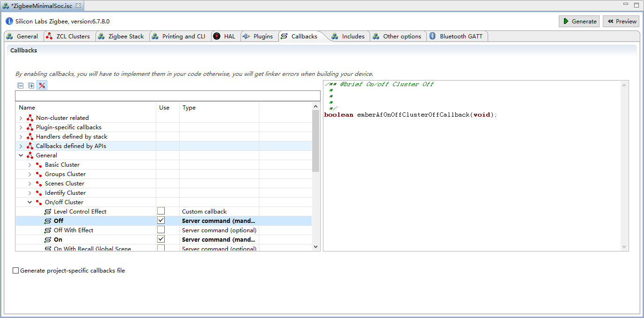Expand Identify Cluster node
The image size is (644, 318).
click(30, 193)
